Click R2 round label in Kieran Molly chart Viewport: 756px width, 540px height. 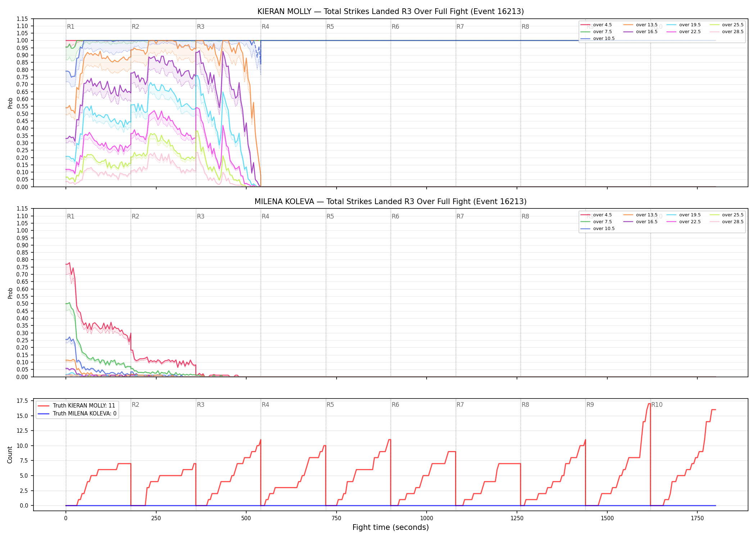[135, 27]
